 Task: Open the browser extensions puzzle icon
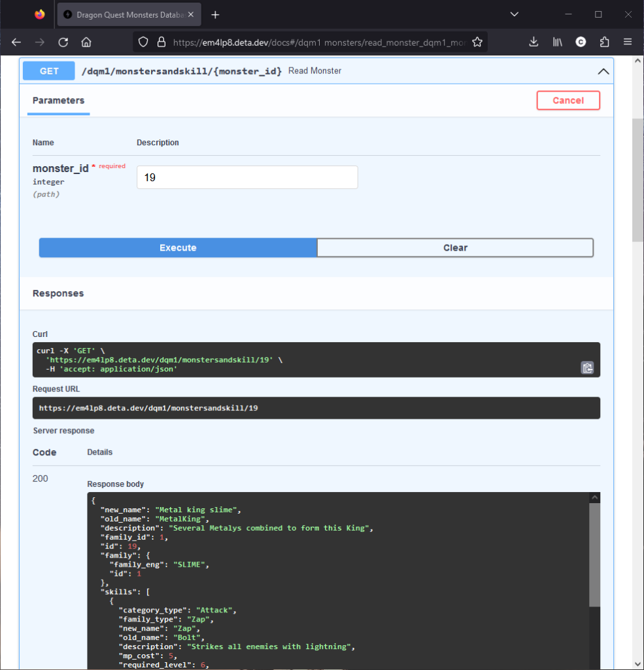coord(604,41)
